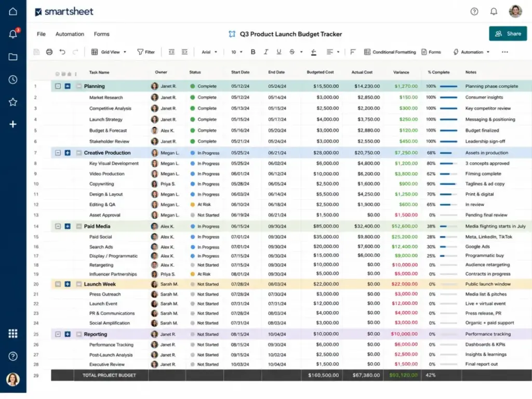Click the Redo arrow in toolbar
Screen dimensions: 532x399
(x=75, y=52)
